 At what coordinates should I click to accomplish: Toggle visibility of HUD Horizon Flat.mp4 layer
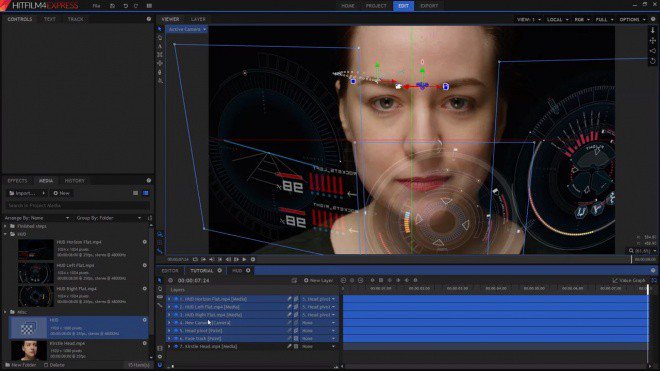(x=176, y=299)
